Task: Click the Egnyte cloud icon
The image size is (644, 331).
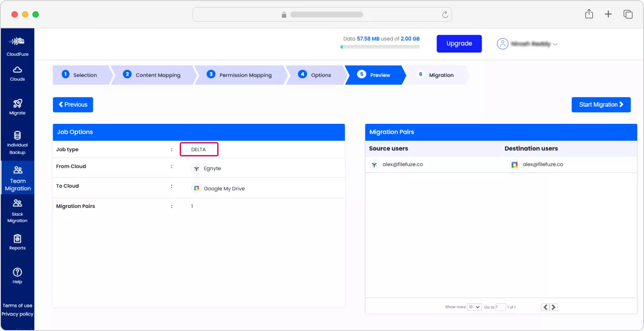Action: pyautogui.click(x=196, y=168)
